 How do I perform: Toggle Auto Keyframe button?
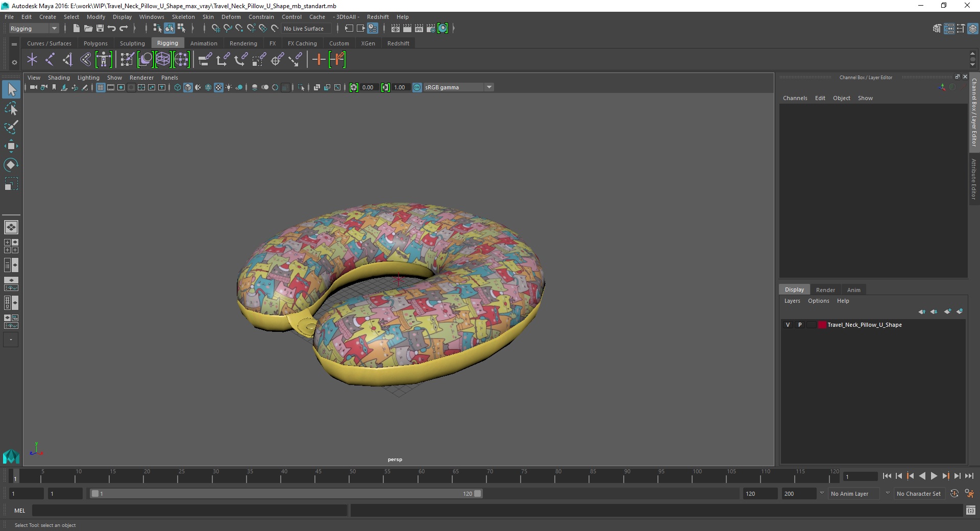(954, 494)
